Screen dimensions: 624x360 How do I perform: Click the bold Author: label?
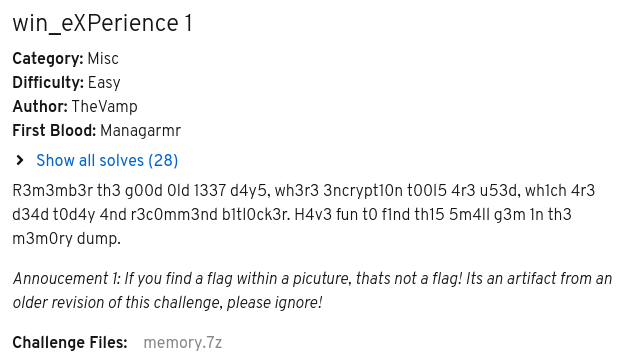click(x=40, y=107)
